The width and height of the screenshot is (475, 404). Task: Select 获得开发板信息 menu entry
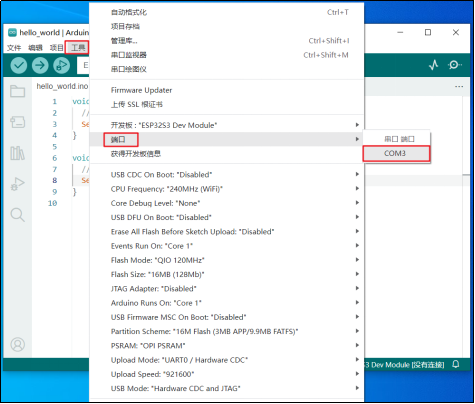227,154
